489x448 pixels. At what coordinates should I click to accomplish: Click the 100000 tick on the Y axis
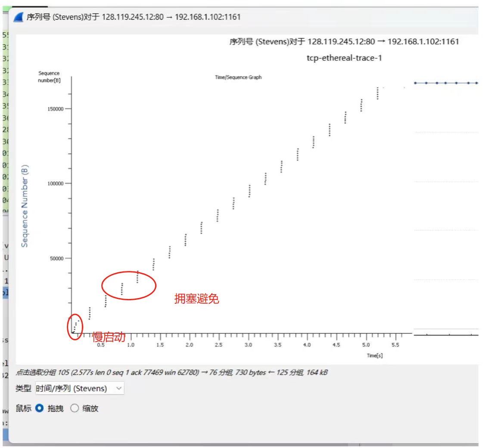[x=55, y=184]
